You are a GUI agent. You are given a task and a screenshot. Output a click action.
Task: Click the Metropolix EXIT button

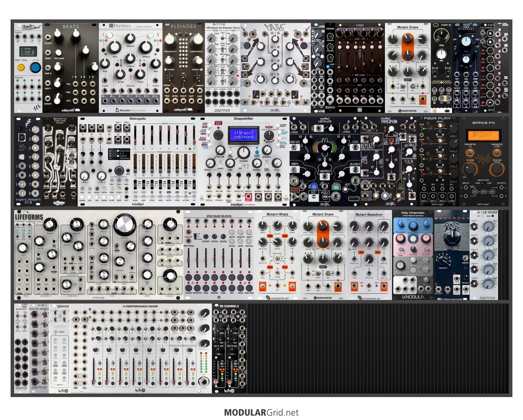[x=128, y=170]
